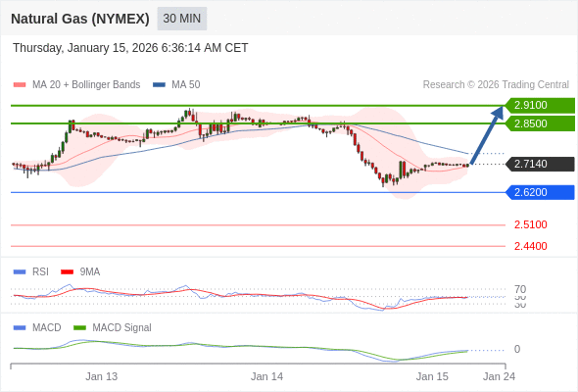Click the blue RSI legend swatch
Screen dimensions: 578x392
point(20,272)
